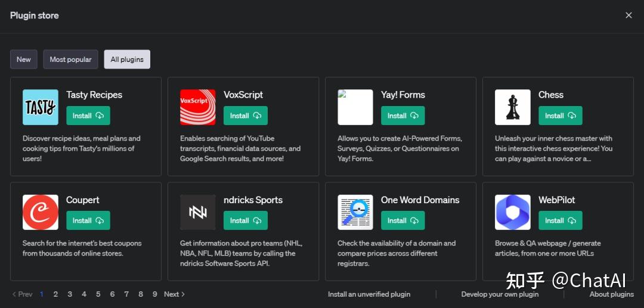Open the About plugins link

[611, 294]
